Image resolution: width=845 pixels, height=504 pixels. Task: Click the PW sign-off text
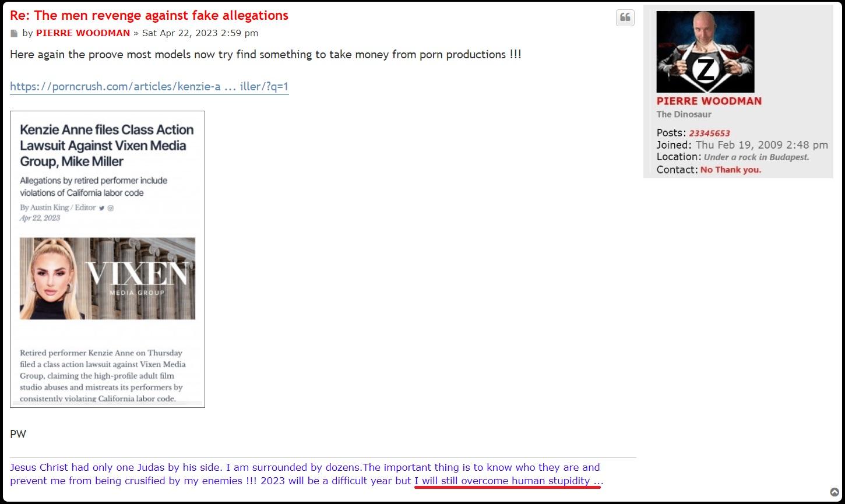click(18, 434)
